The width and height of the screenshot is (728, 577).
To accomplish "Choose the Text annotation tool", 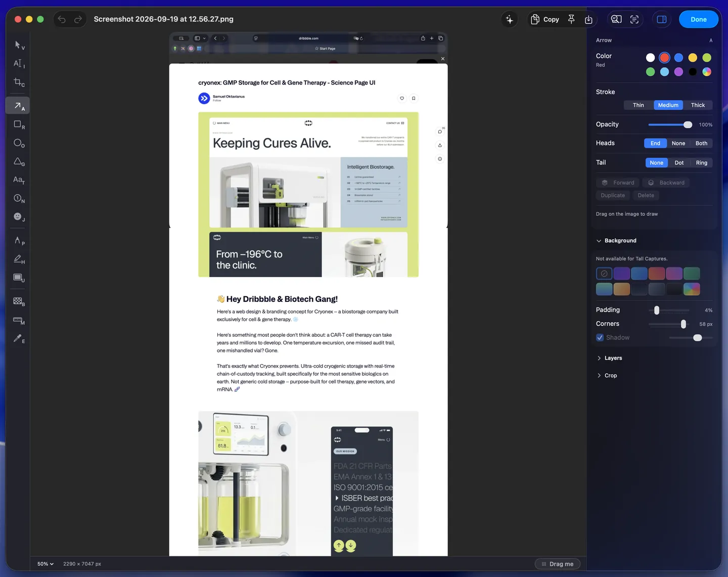I will tap(19, 180).
